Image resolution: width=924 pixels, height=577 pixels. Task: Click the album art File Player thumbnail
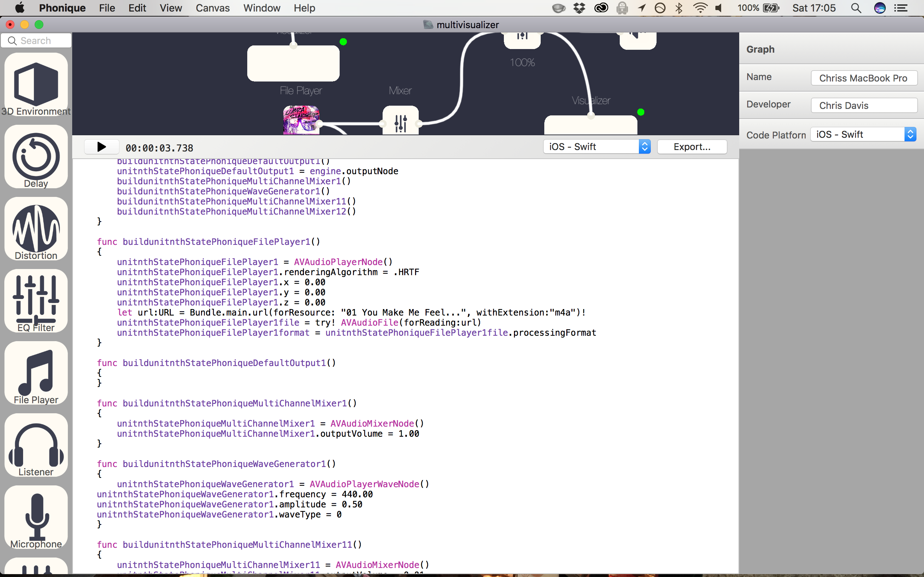tap(301, 120)
